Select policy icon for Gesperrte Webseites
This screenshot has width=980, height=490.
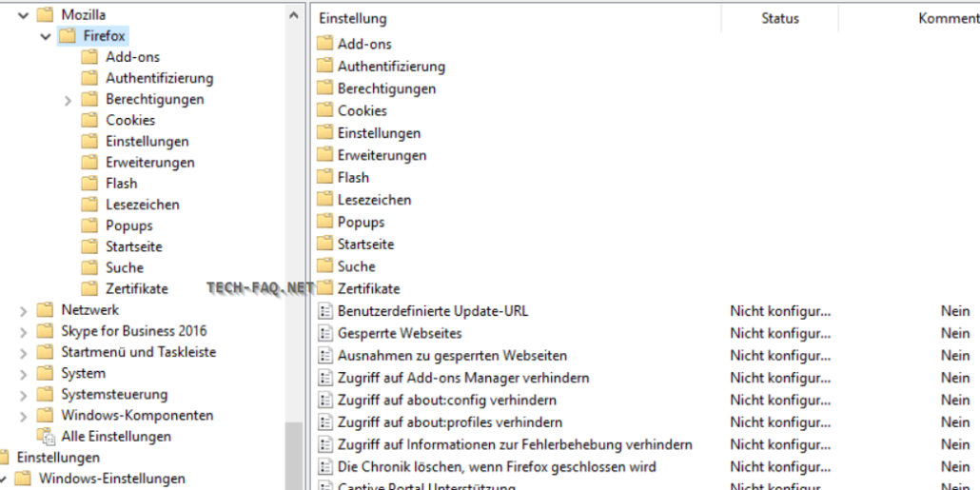tap(325, 333)
